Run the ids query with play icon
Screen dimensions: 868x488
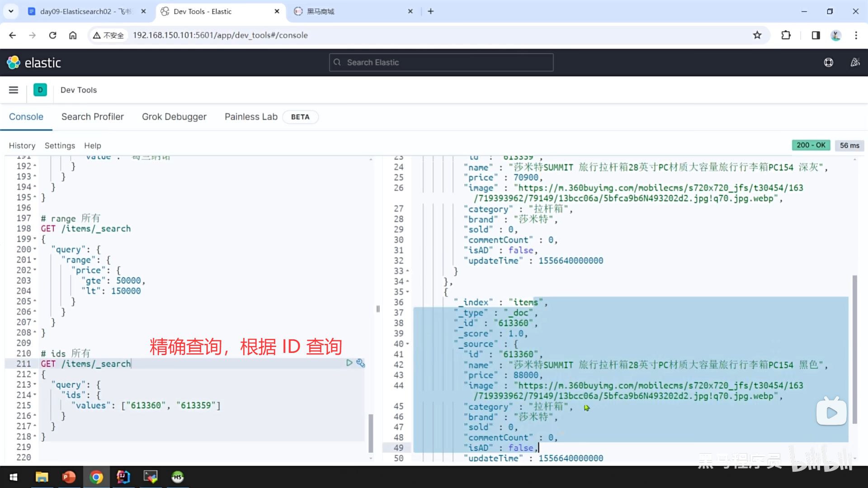tap(349, 363)
